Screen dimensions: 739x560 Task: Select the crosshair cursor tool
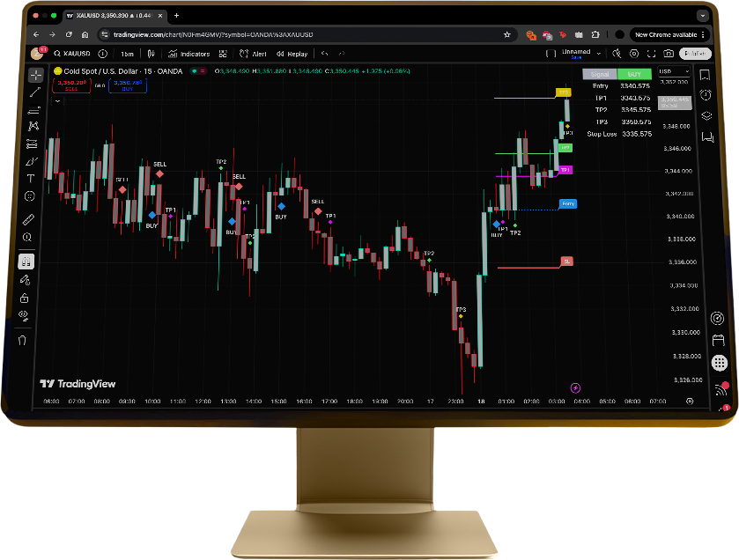point(35,75)
